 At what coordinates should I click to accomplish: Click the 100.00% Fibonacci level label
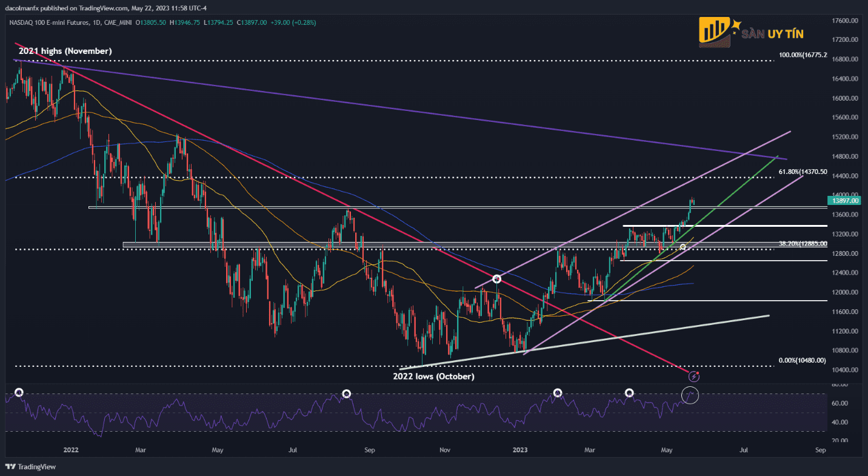click(802, 55)
